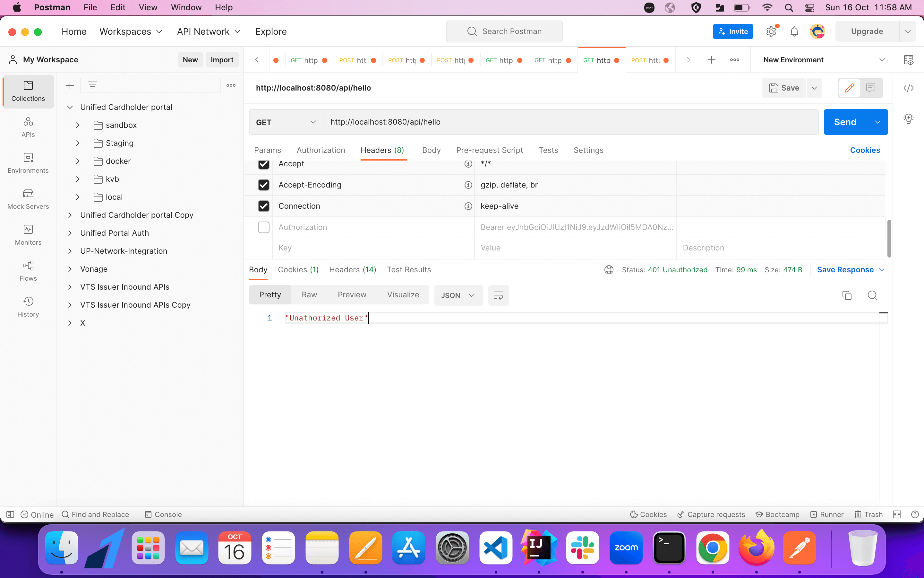Click the Invite button
Screen dimensions: 924x578
(x=733, y=31)
